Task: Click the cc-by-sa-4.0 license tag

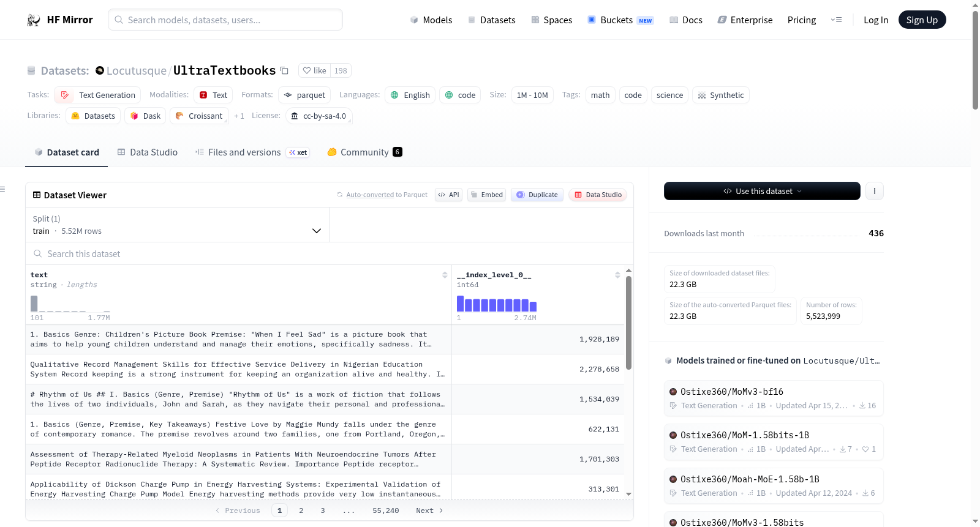Action: [x=318, y=116]
